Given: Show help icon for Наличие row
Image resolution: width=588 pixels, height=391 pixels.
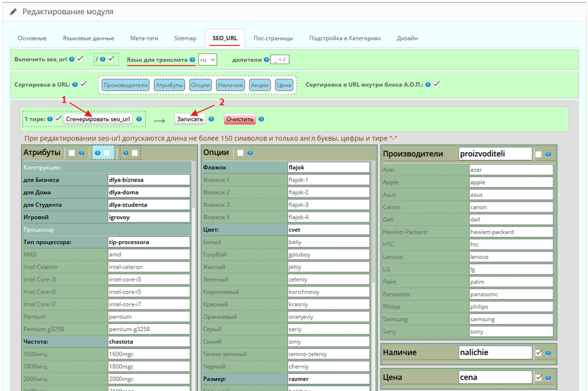Looking at the screenshot, I should click(548, 353).
